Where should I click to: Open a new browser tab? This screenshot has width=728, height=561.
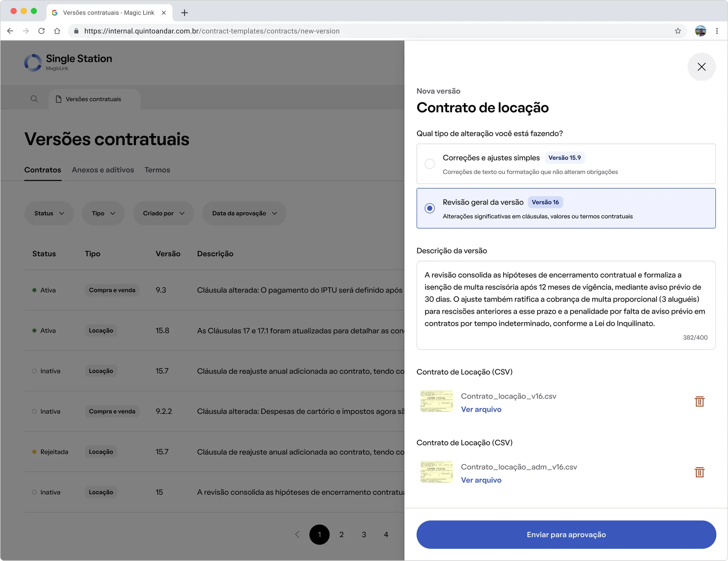pyautogui.click(x=184, y=13)
